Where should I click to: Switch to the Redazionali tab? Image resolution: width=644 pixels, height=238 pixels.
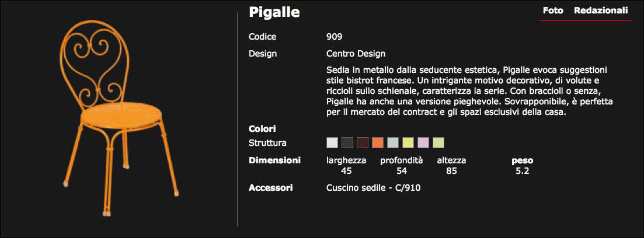601,11
